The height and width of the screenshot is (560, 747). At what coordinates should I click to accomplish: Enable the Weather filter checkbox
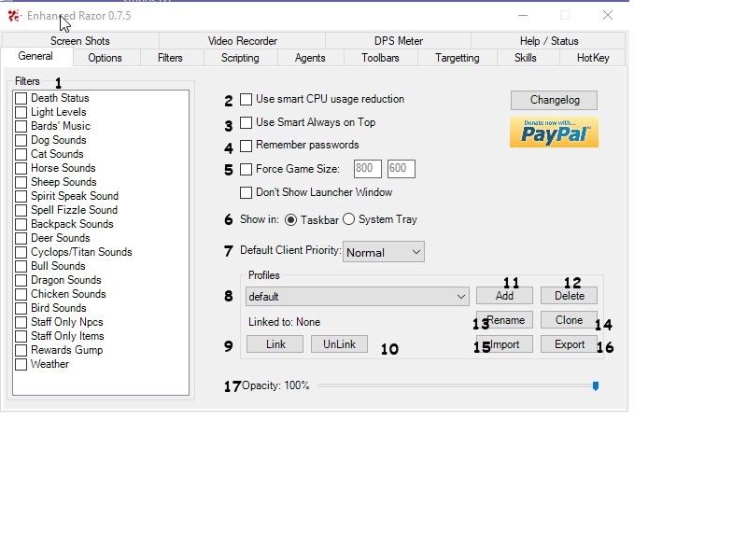point(21,364)
